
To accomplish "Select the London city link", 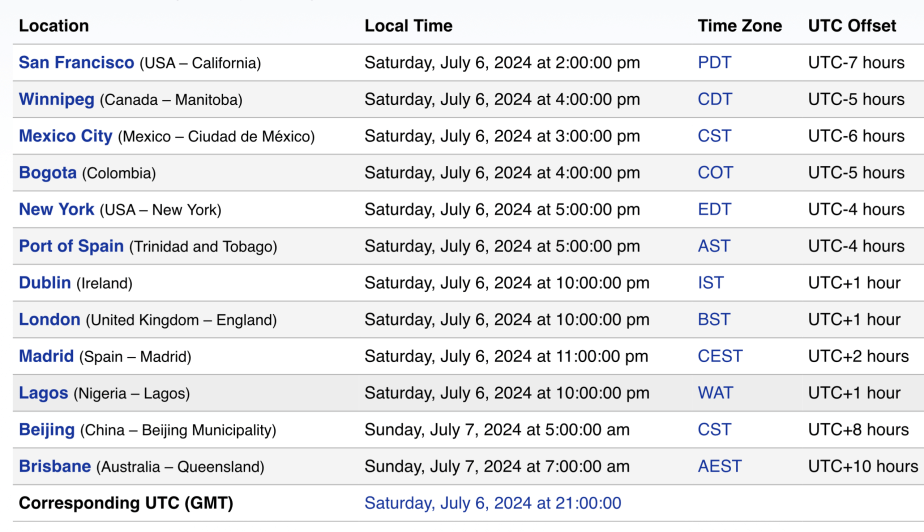I will [49, 320].
